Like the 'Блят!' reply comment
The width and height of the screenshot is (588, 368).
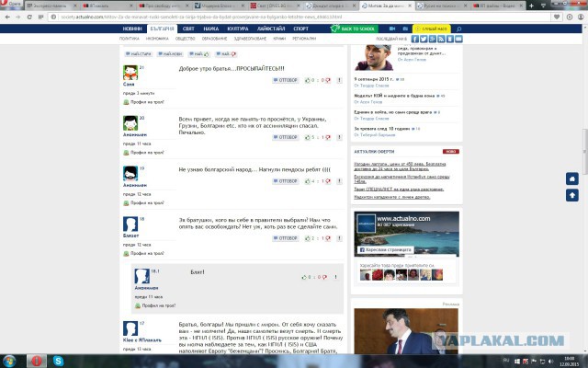pos(304,277)
